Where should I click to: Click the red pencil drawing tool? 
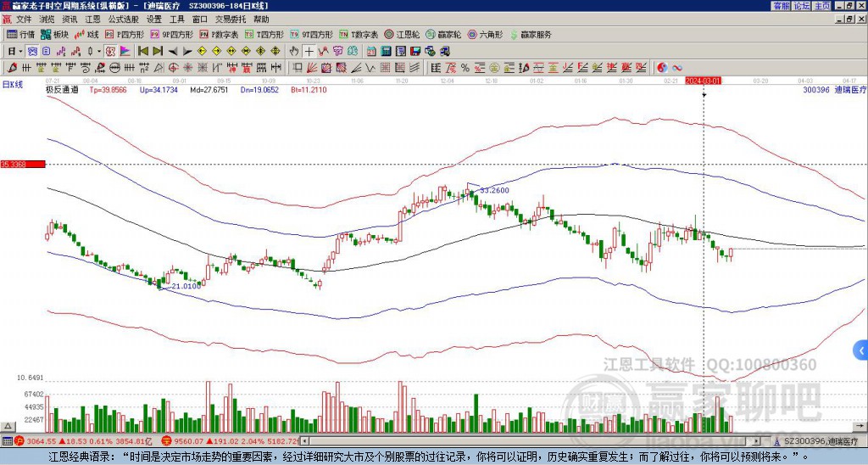(12, 68)
